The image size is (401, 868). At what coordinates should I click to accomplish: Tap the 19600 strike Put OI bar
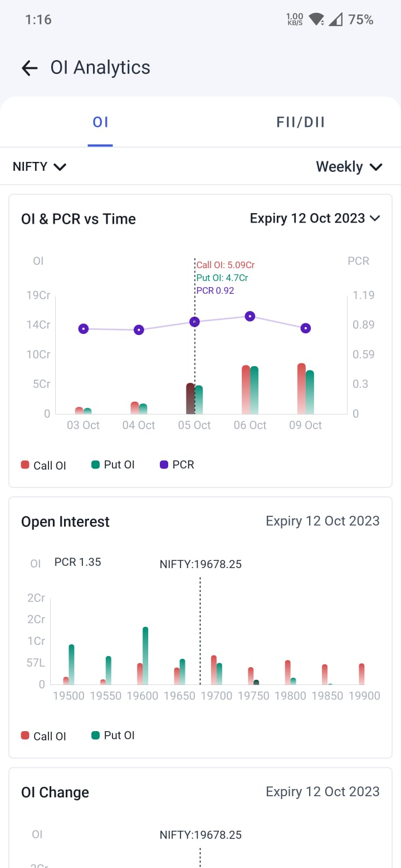[145, 655]
